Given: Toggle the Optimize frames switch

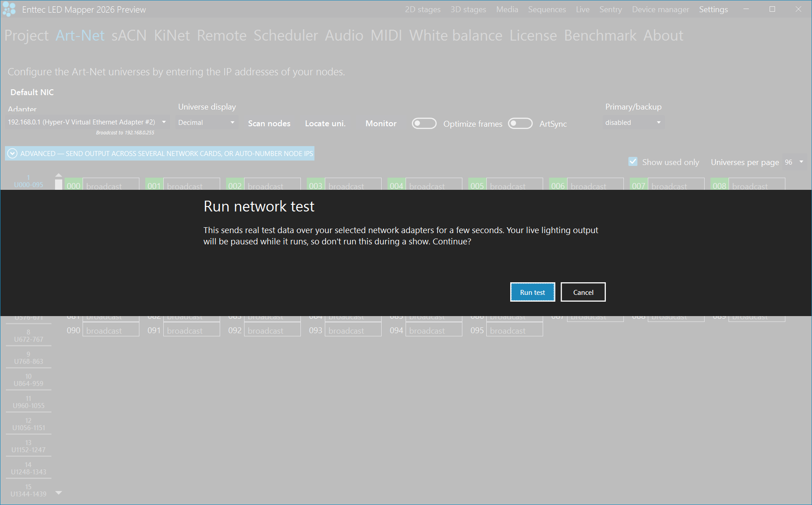Looking at the screenshot, I should [424, 124].
